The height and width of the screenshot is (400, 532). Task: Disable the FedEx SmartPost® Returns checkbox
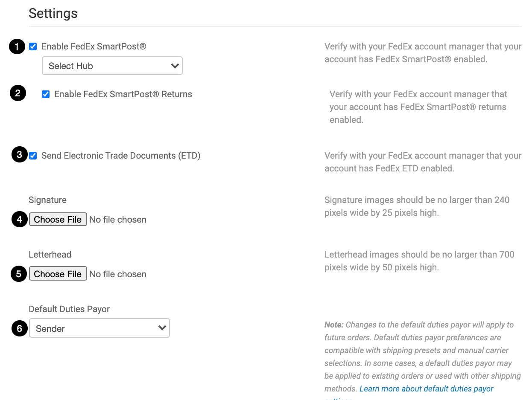point(46,94)
